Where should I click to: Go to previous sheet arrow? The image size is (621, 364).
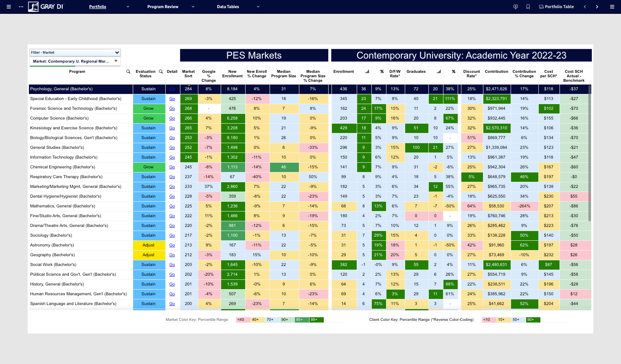(x=585, y=7)
